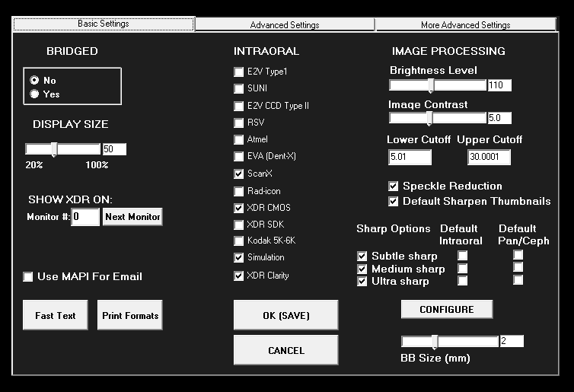Disable Speckle Reduction checkbox
Image resolution: width=574 pixels, height=392 pixels.
point(394,186)
